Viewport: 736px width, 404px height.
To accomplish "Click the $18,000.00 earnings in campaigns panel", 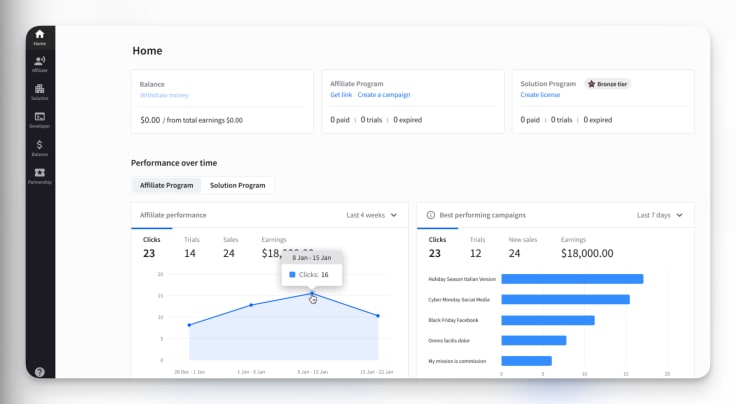I will click(587, 253).
